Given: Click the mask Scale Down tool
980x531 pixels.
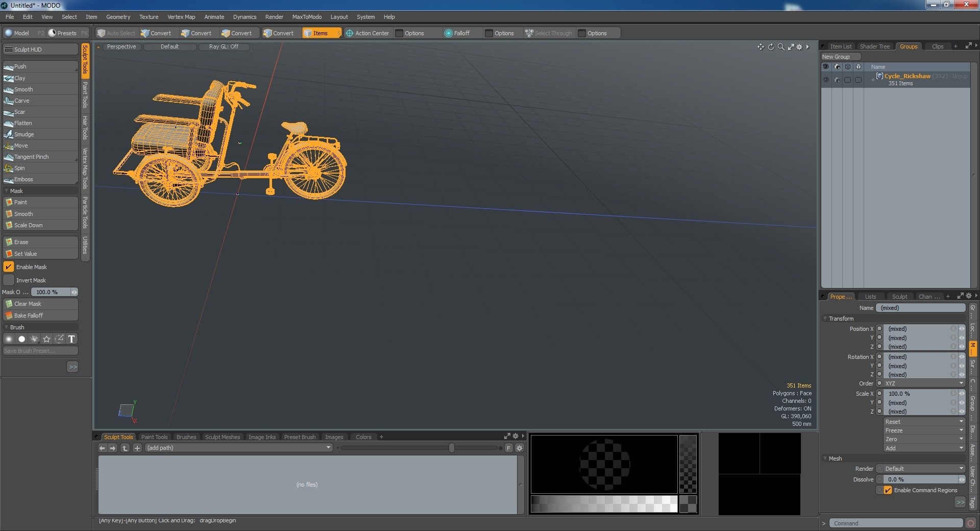Looking at the screenshot, I should [40, 225].
